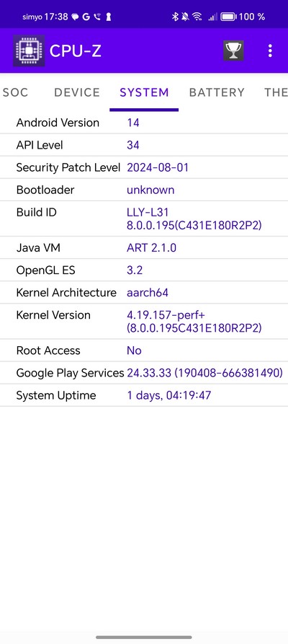Screen dimensions: 288x644
Task: Switch to the BATTERY tab
Action: tap(217, 92)
